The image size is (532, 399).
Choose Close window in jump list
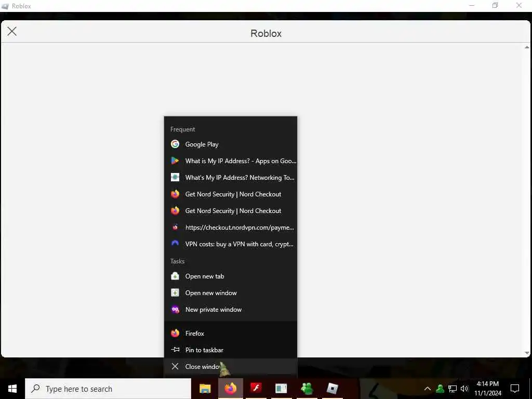(x=230, y=366)
